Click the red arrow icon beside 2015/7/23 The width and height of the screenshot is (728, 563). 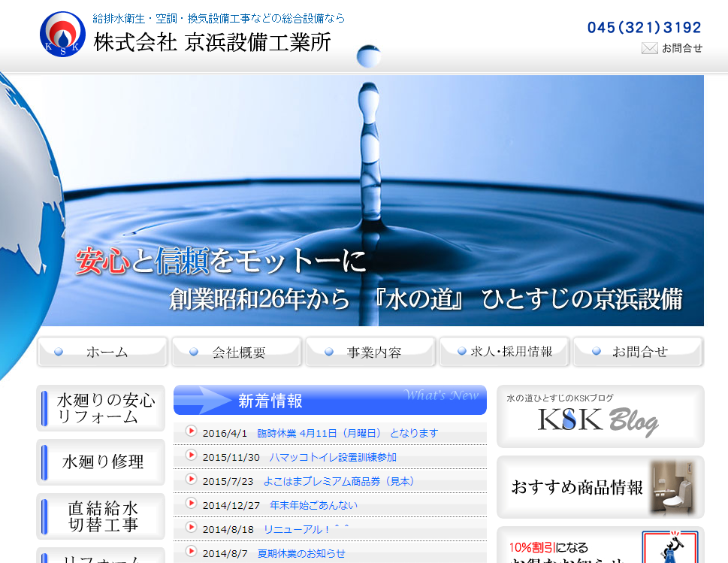(191, 480)
